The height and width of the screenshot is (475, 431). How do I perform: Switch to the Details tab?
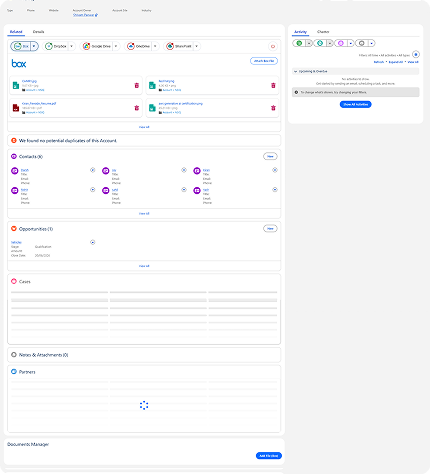[38, 32]
